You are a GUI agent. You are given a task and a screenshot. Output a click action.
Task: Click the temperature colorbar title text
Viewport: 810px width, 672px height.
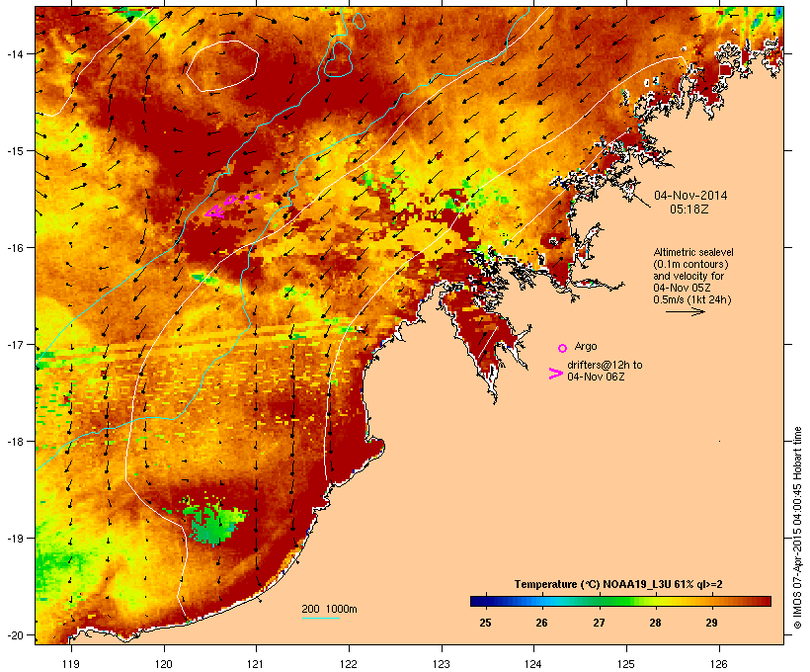[618, 585]
